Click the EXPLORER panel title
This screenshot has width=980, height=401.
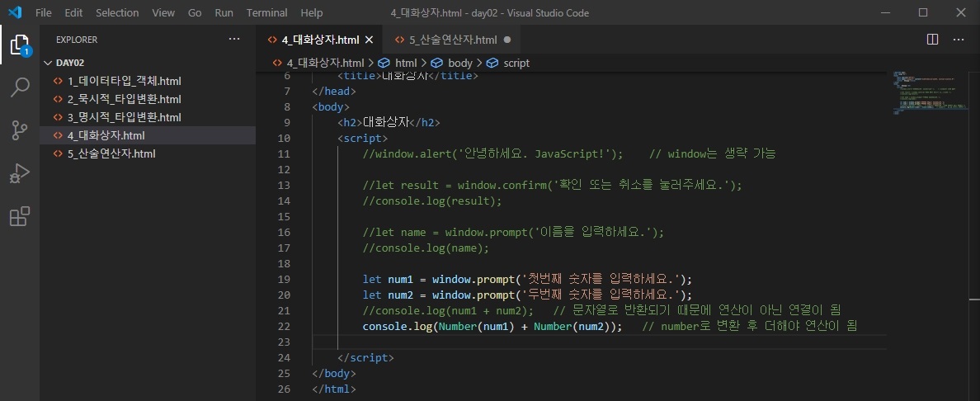(76, 40)
